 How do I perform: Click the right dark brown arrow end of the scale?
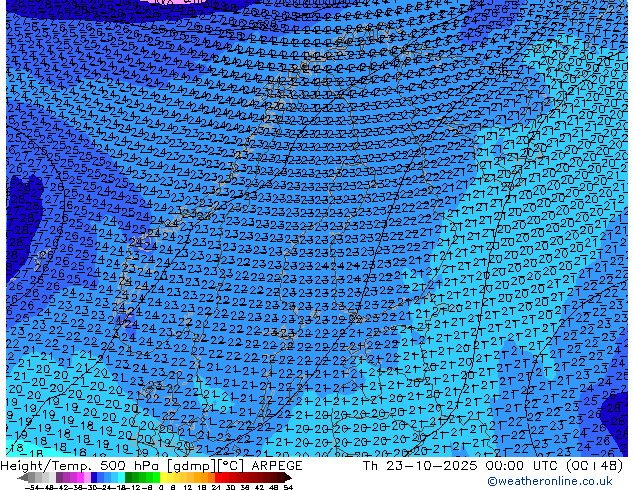click(288, 477)
